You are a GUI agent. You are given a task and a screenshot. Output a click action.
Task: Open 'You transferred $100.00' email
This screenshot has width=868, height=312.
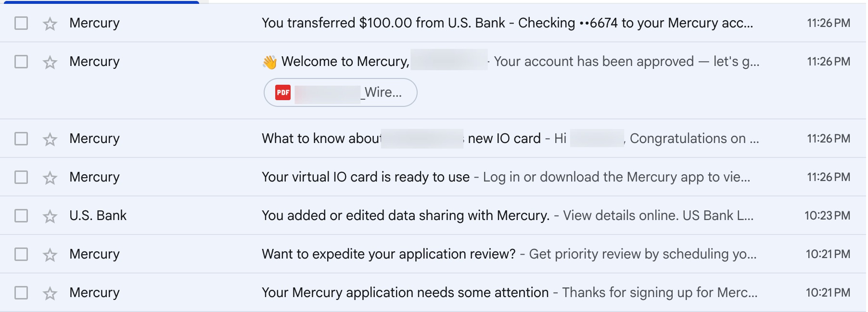(507, 23)
